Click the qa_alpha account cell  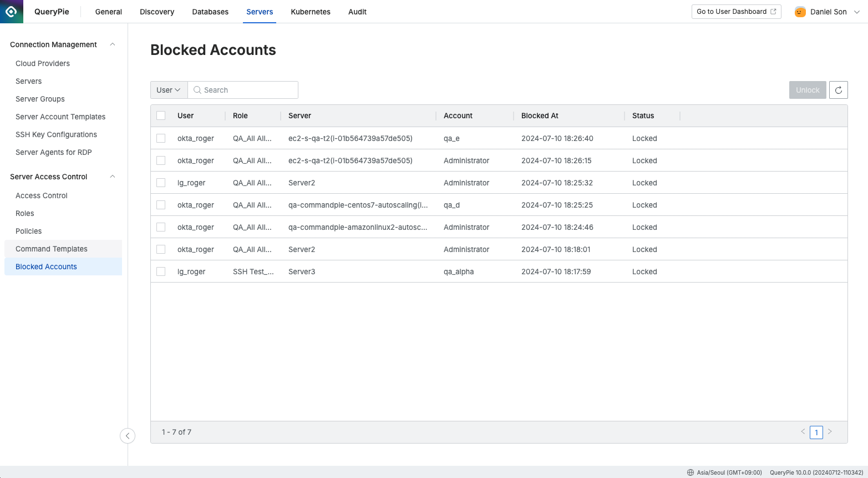point(459,271)
